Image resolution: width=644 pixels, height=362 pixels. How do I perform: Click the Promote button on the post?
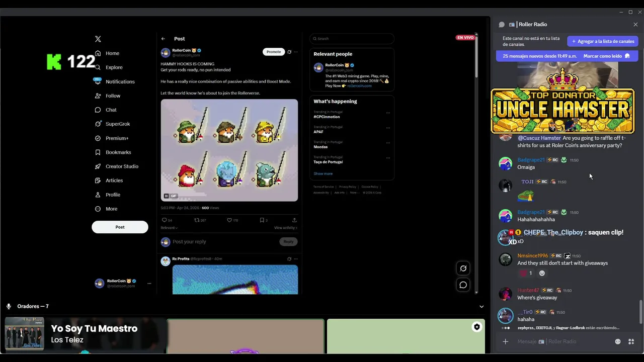pos(274,52)
